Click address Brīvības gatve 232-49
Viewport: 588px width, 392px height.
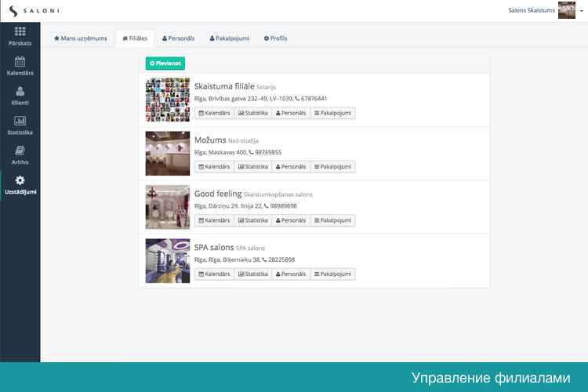pyautogui.click(x=238, y=99)
